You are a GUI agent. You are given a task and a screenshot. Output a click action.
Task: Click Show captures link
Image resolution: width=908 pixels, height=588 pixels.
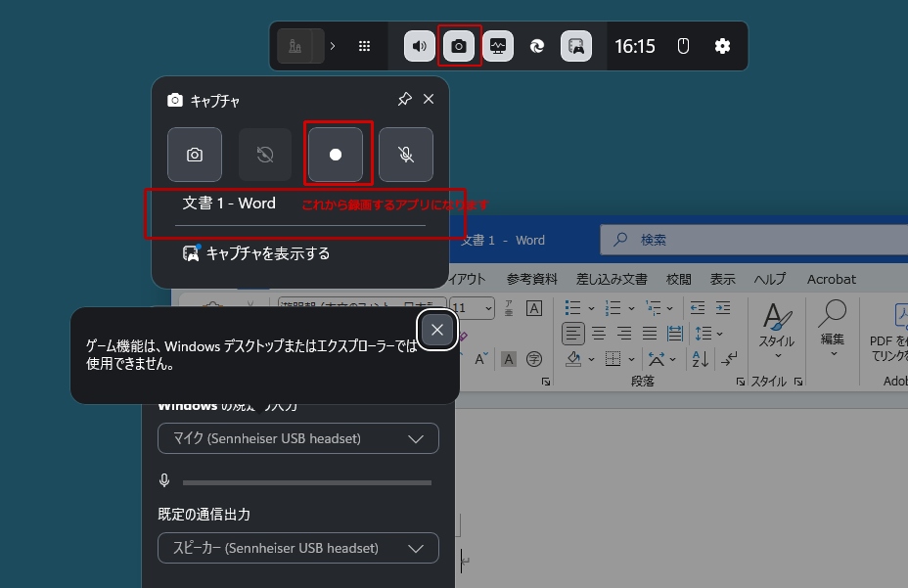tap(256, 253)
